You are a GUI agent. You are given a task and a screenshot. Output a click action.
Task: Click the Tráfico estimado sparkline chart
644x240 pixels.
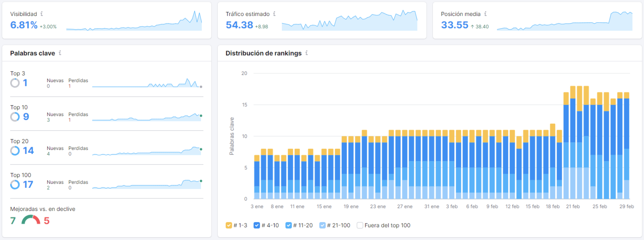349,21
